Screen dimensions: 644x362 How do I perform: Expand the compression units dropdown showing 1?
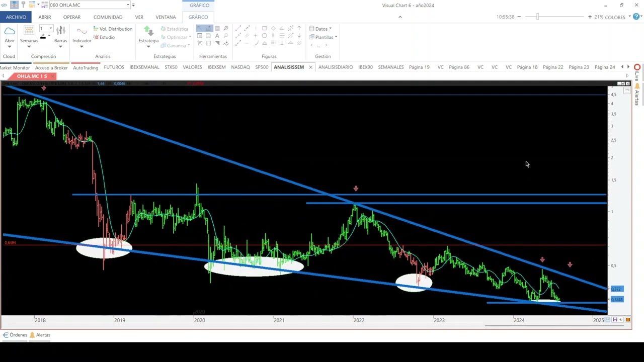(51, 29)
